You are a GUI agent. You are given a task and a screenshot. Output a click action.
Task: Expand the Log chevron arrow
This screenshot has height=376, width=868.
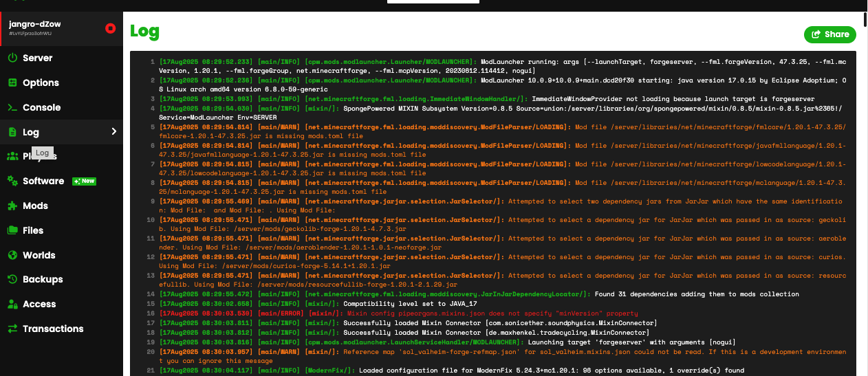(x=114, y=131)
